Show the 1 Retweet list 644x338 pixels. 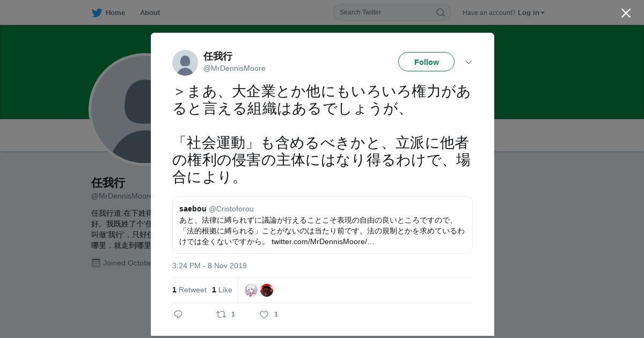189,290
